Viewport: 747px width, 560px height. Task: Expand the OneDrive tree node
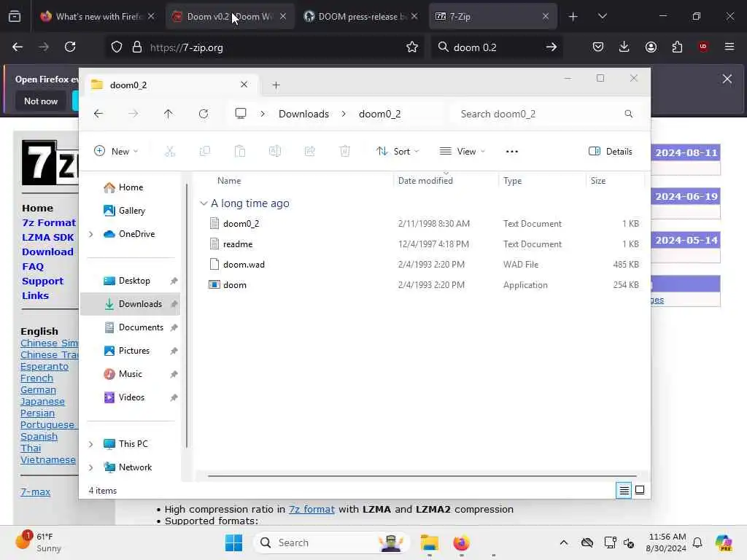click(91, 234)
